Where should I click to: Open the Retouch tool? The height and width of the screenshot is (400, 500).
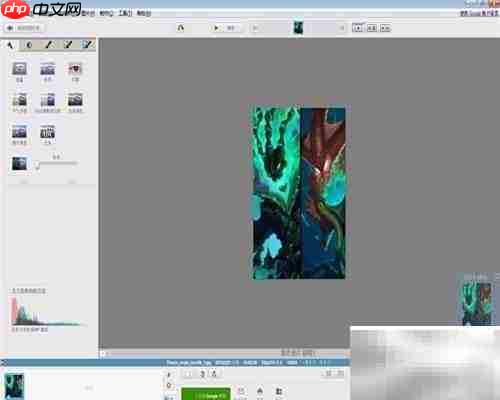[x=19, y=134]
